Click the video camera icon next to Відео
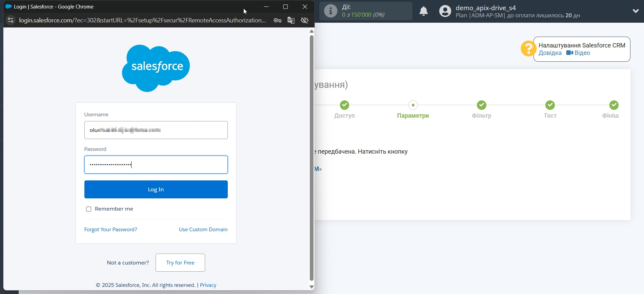644x294 pixels. pos(569,53)
